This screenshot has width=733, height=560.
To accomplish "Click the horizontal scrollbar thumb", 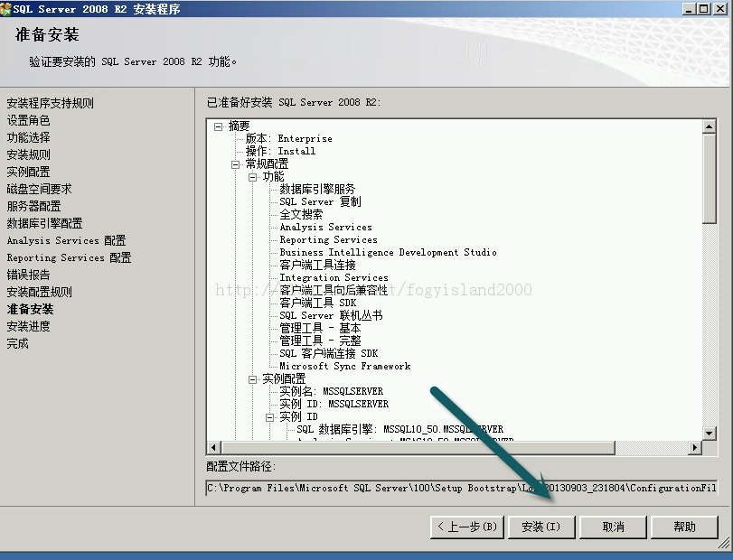I will click(418, 447).
